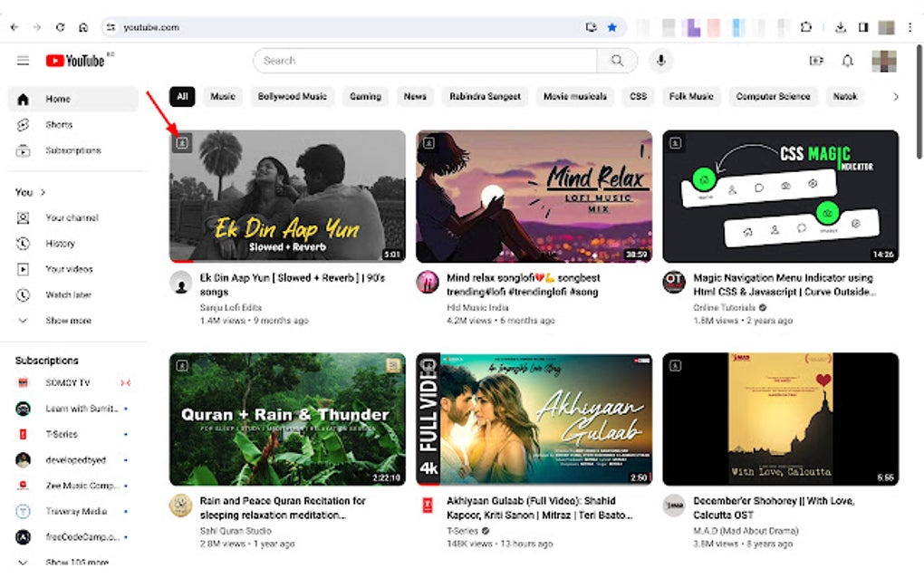Viewport: 924px width, 578px height.
Task: Click the Create icon in the top bar
Action: 816,60
